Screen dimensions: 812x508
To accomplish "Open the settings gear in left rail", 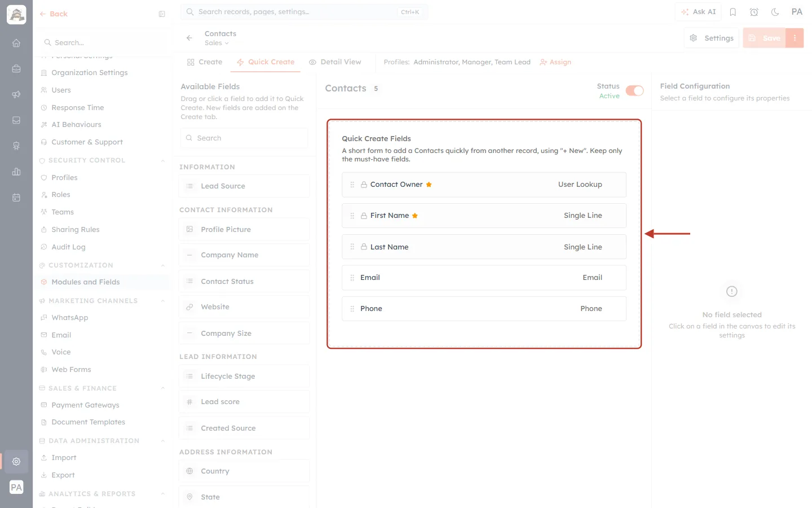I will click(x=16, y=461).
